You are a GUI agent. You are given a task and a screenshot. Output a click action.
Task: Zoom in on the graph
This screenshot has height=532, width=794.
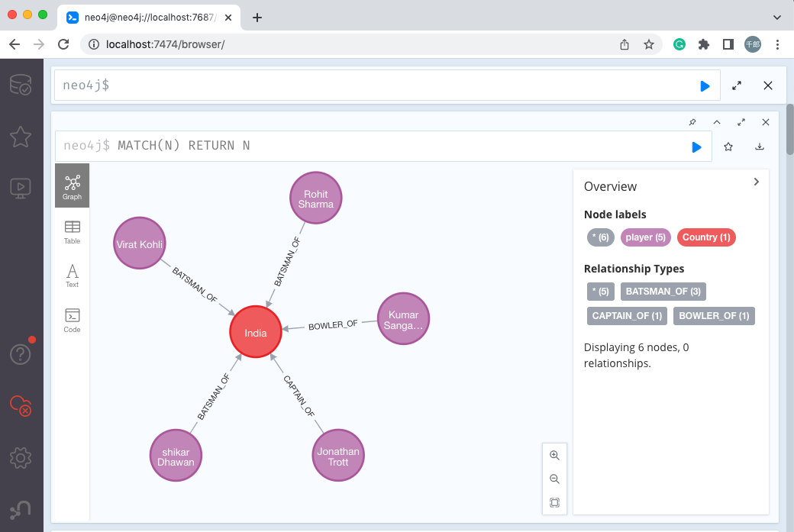[554, 455]
